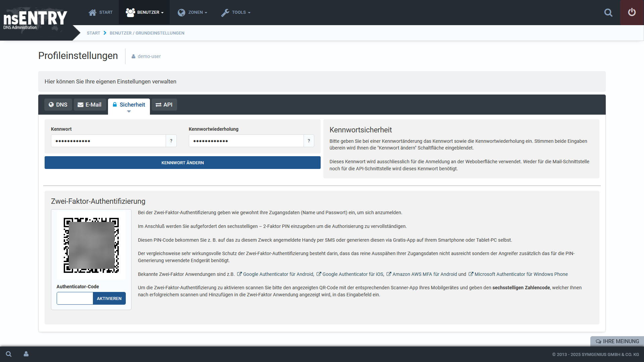Click the user icon in footer bar
The image size is (644, 362).
pyautogui.click(x=26, y=354)
